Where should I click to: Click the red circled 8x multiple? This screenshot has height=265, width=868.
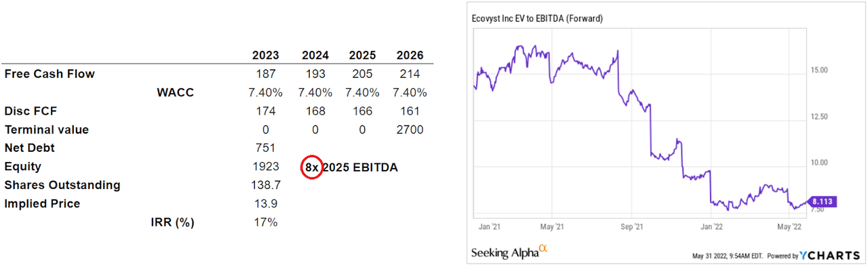(311, 167)
